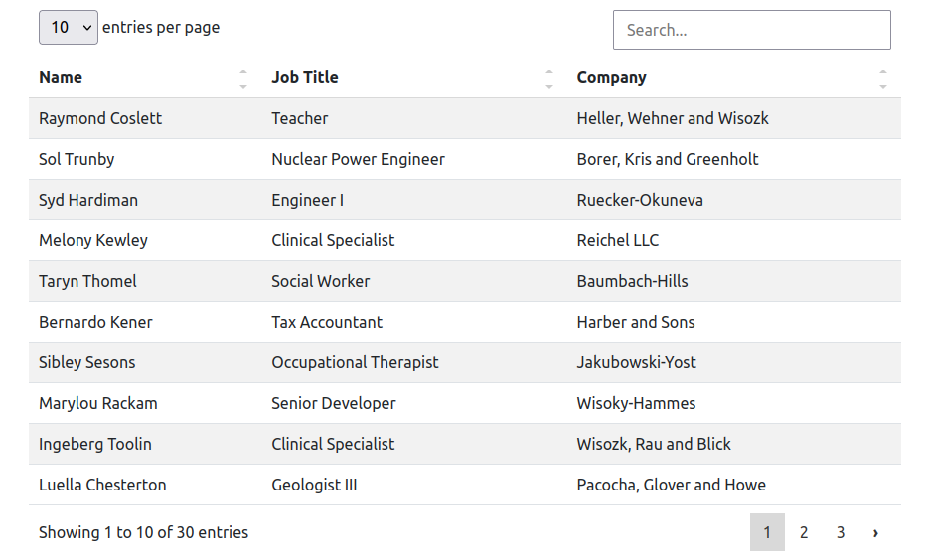Select the Sol Trunby row
Viewport: 926px width, 560px height.
(465, 159)
